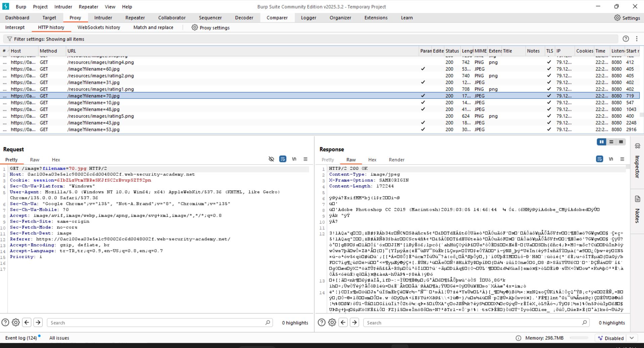
Task: Click the Disabled AI status button
Action: [611, 338]
